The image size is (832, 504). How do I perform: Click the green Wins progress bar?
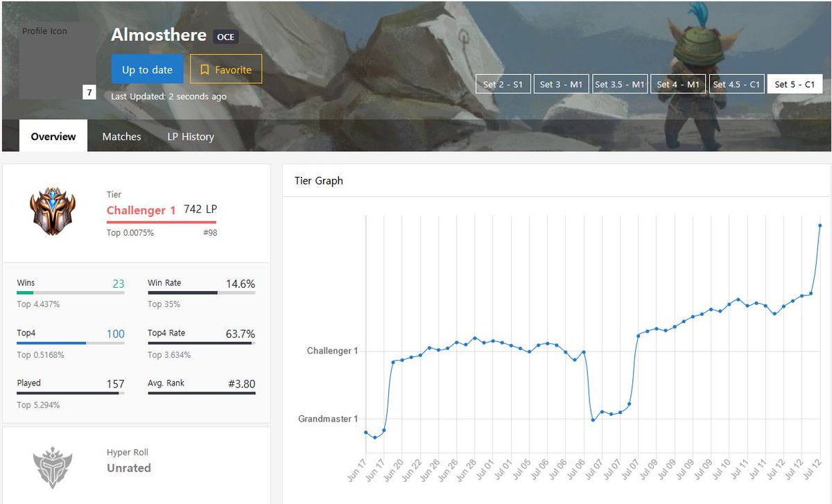tap(71, 293)
